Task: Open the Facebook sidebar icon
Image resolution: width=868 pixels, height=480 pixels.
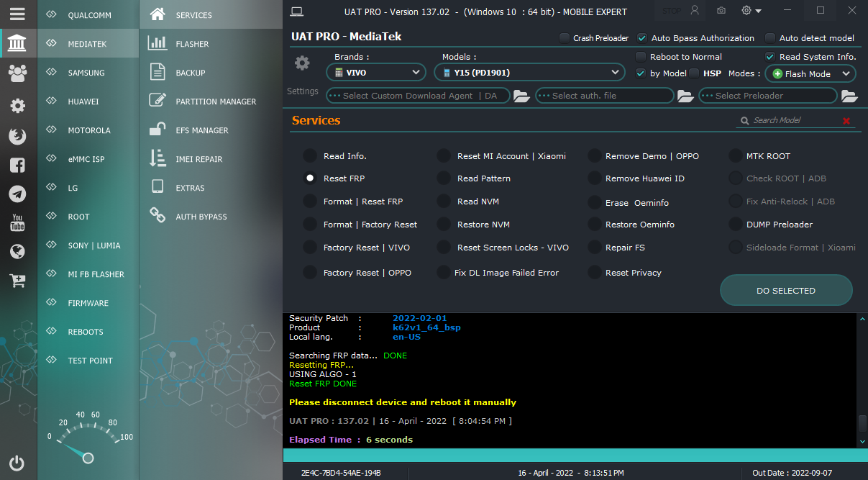Action: pos(17,165)
